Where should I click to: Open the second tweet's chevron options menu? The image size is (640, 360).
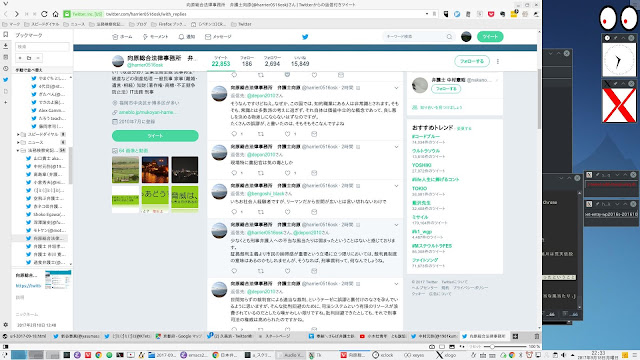396,147
